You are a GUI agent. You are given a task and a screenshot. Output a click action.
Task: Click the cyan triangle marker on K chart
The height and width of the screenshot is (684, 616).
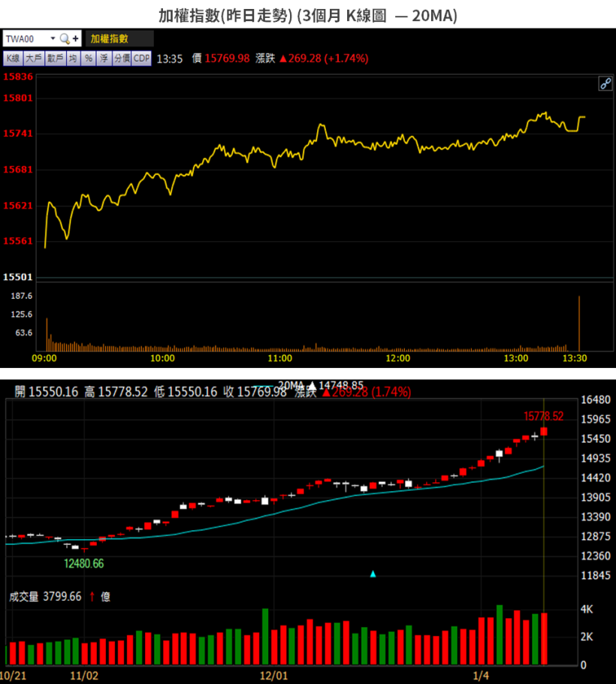pos(373,574)
